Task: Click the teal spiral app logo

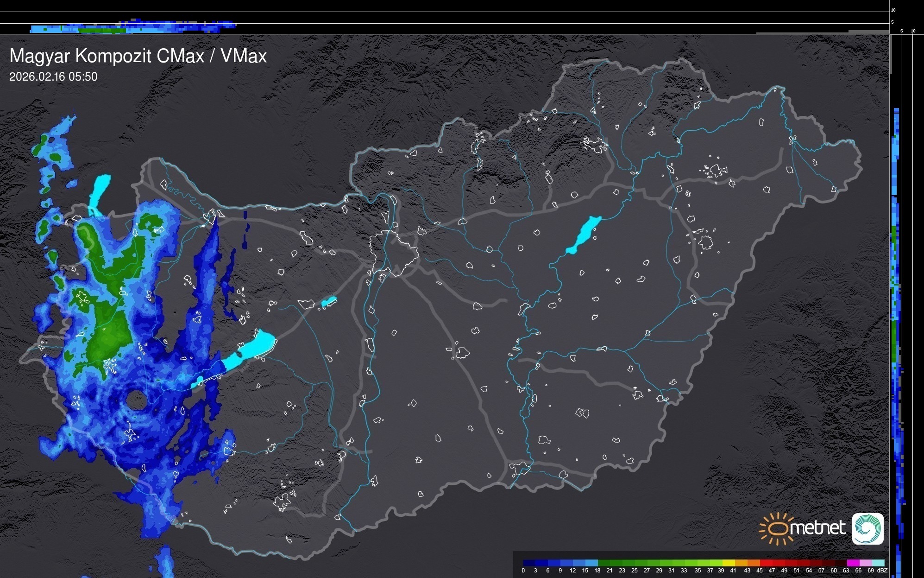Action: [x=867, y=528]
